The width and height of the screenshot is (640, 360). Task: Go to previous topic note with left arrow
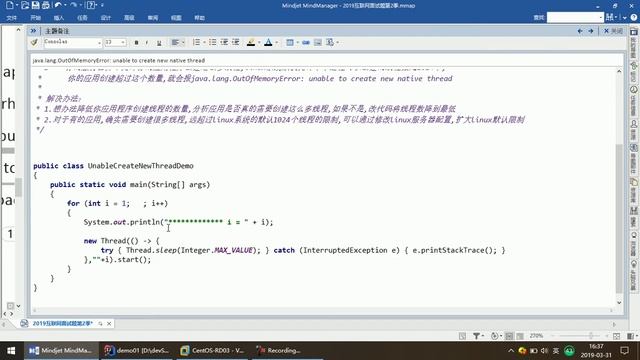pos(580,31)
